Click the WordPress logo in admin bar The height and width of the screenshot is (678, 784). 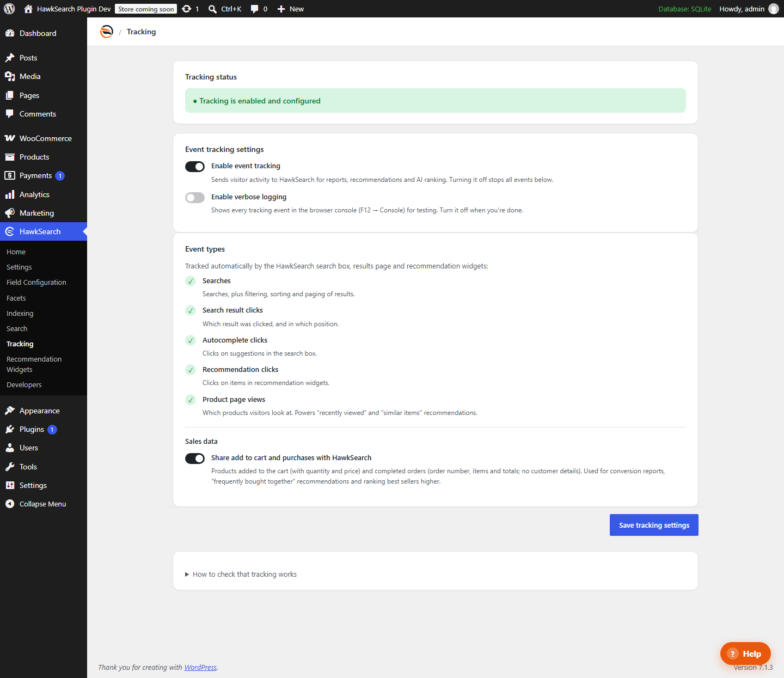(9, 9)
